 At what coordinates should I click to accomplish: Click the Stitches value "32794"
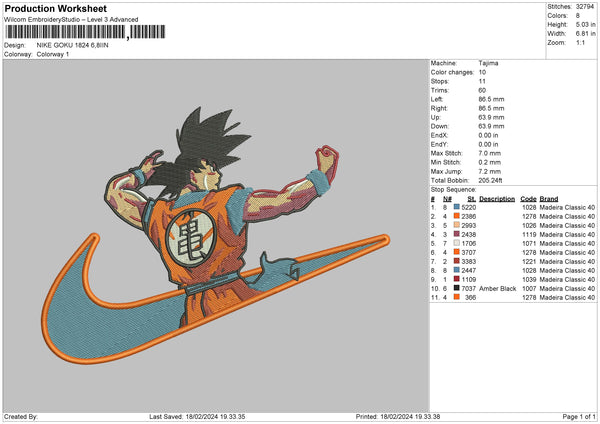585,7
